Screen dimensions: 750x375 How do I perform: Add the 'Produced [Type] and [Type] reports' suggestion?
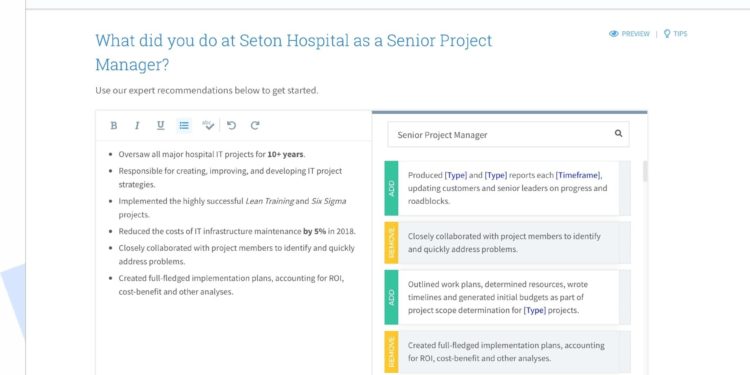[391, 188]
